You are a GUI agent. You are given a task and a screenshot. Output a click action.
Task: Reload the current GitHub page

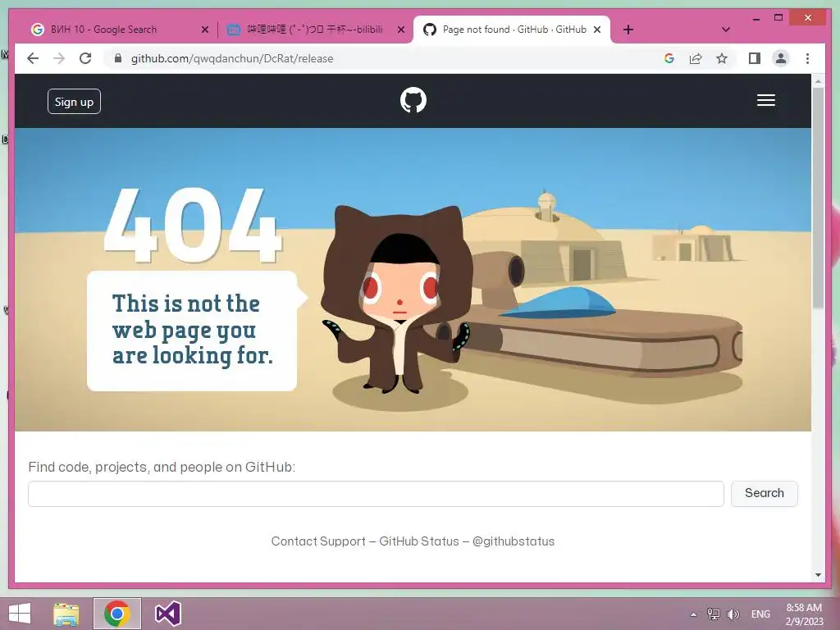click(85, 58)
